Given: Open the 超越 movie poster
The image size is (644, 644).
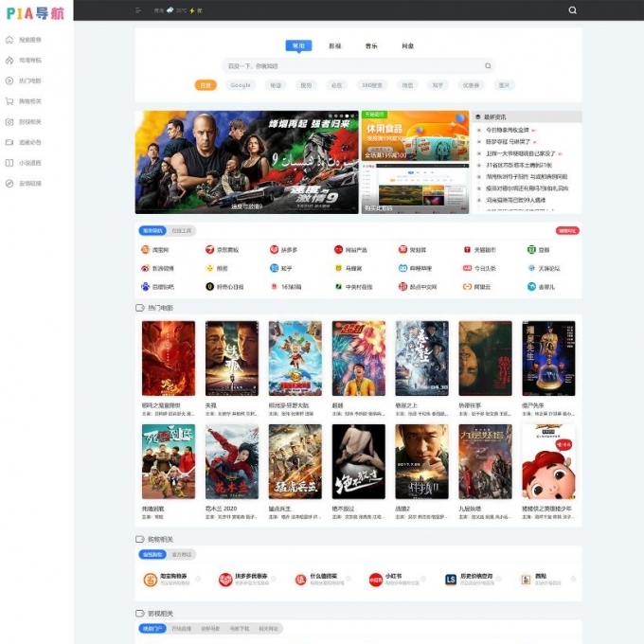Looking at the screenshot, I should click(359, 358).
